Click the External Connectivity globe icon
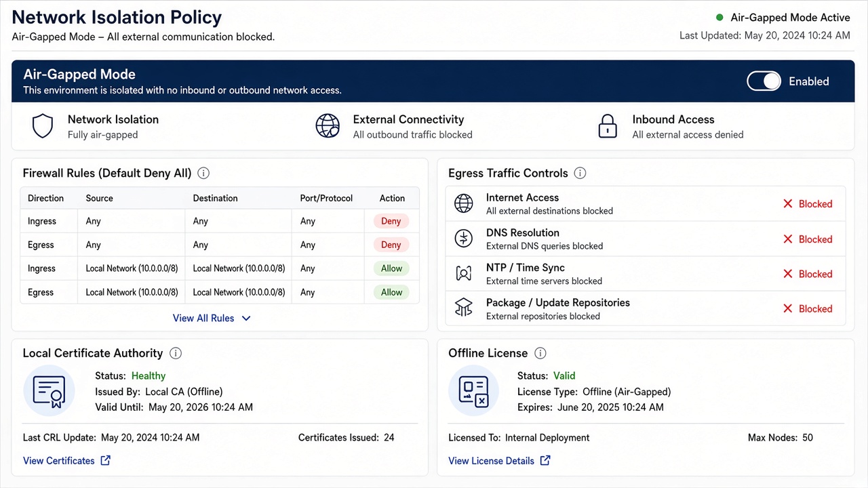Screen dimensions: 868x488 [x=328, y=126]
